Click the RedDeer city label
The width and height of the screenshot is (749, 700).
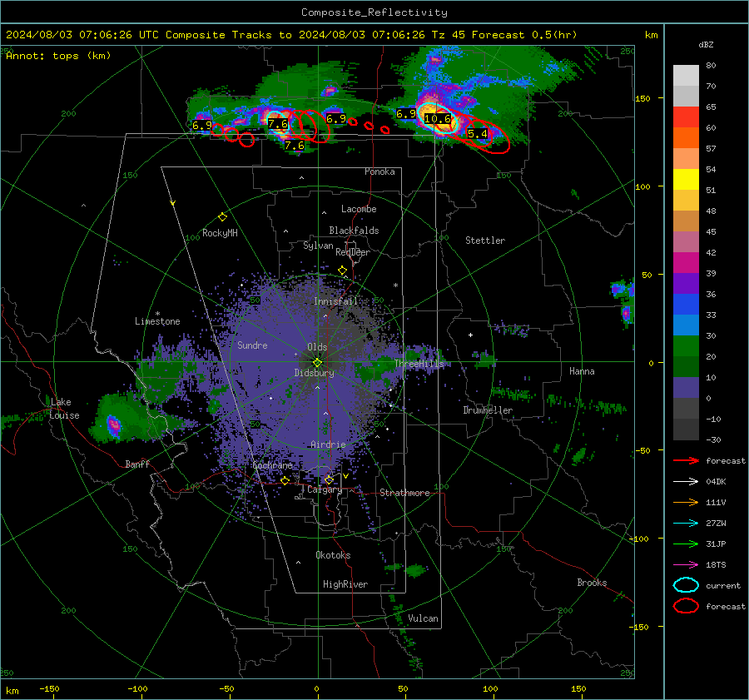tap(353, 252)
